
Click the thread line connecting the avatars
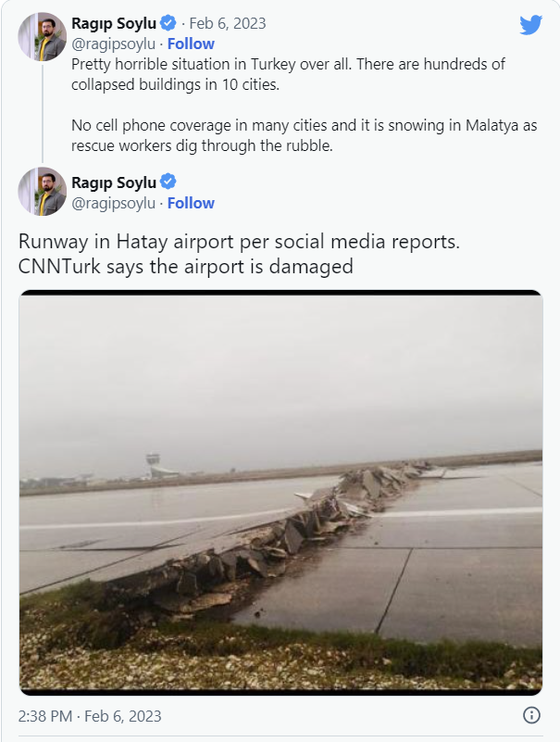coord(42,111)
